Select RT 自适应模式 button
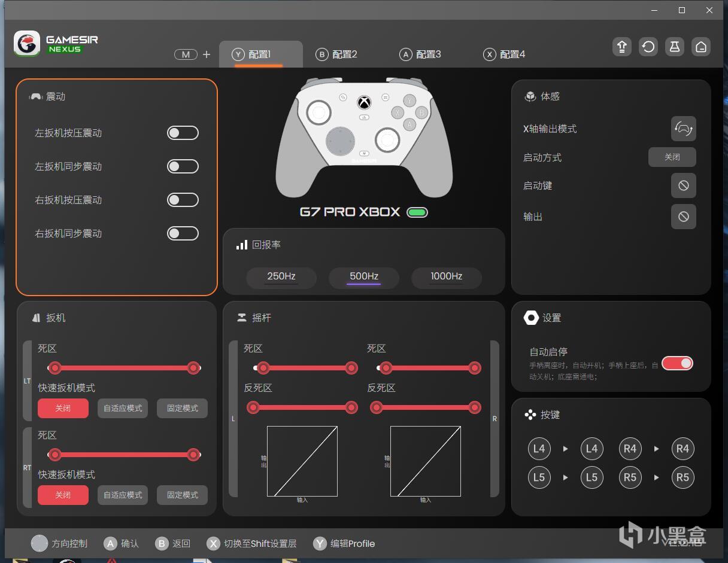Viewport: 728px width, 563px height. coord(123,495)
